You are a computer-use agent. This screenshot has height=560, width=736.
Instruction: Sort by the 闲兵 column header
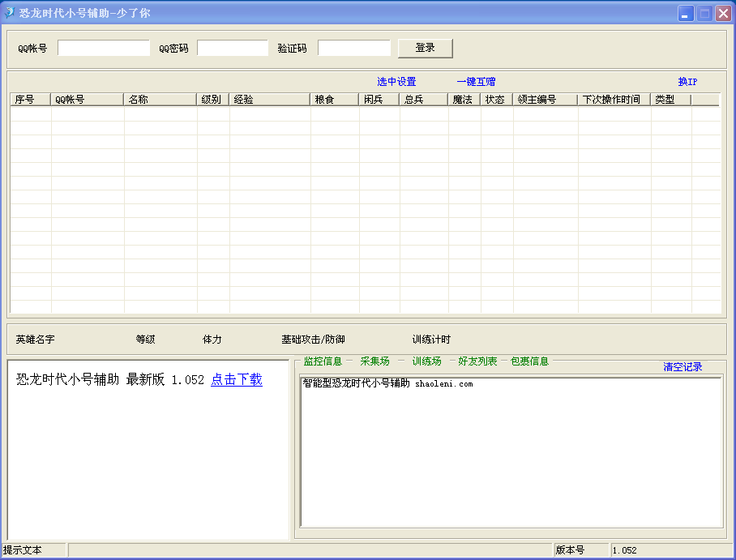pyautogui.click(x=379, y=100)
